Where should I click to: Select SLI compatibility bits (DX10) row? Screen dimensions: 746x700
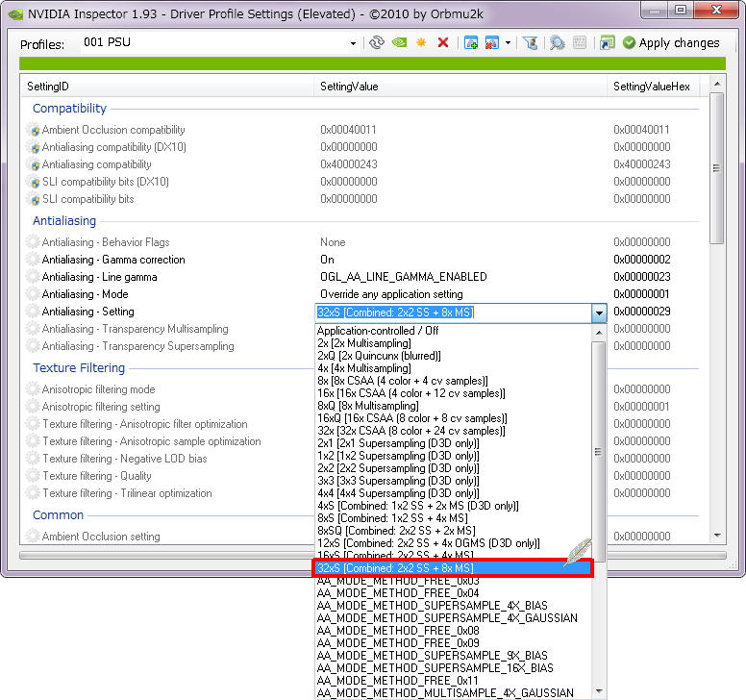(x=361, y=182)
